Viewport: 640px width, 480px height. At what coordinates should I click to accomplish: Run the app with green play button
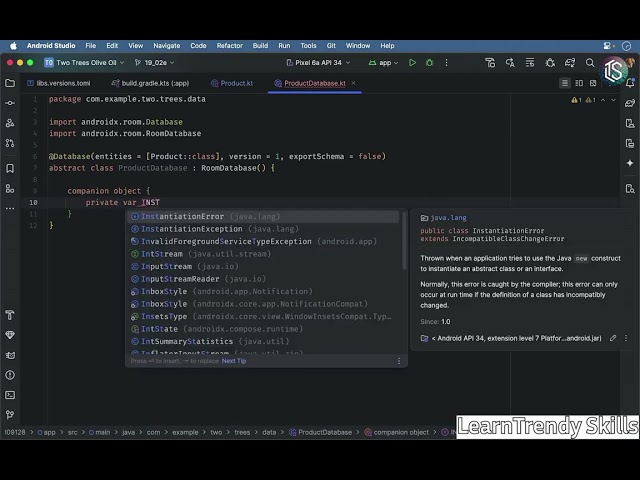(x=412, y=62)
